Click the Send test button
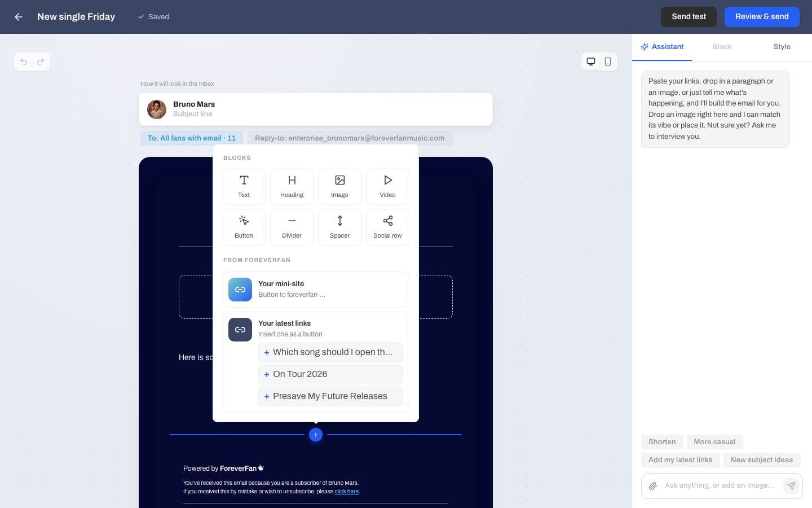Viewport: 812px width, 508px height. [689, 17]
